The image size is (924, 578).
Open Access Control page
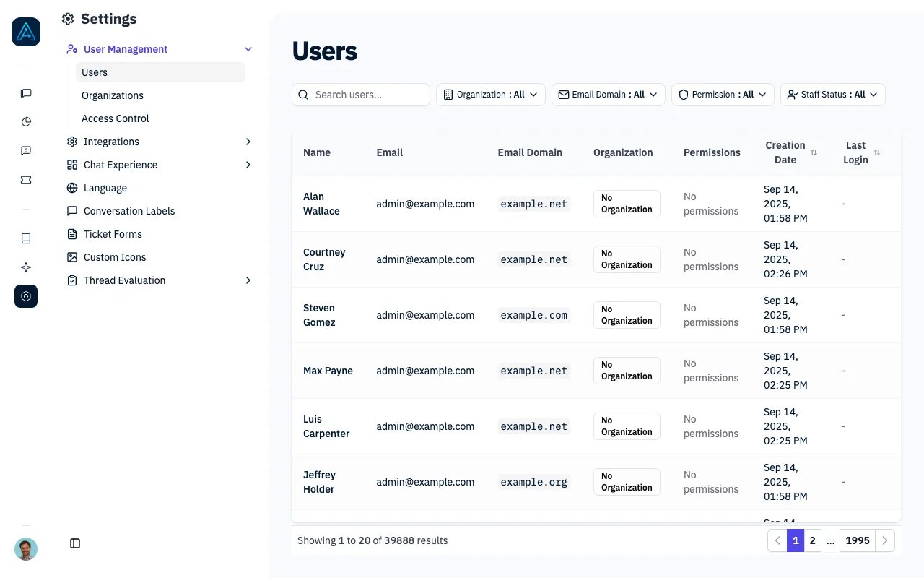click(160, 118)
